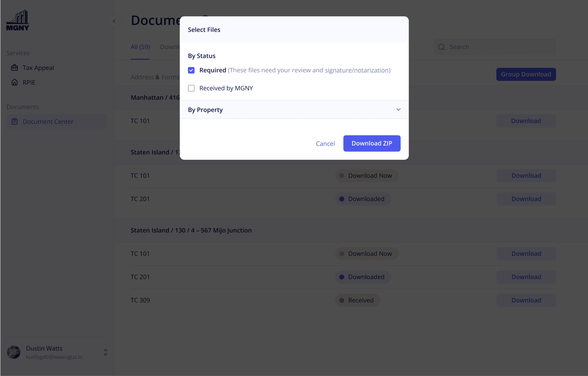
Task: Click the search magnifier icon
Action: 441,47
